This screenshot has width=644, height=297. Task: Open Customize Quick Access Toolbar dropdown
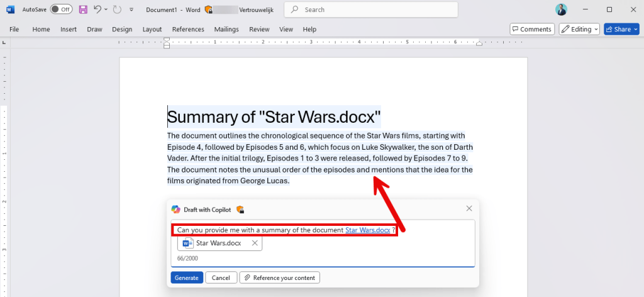pyautogui.click(x=131, y=10)
